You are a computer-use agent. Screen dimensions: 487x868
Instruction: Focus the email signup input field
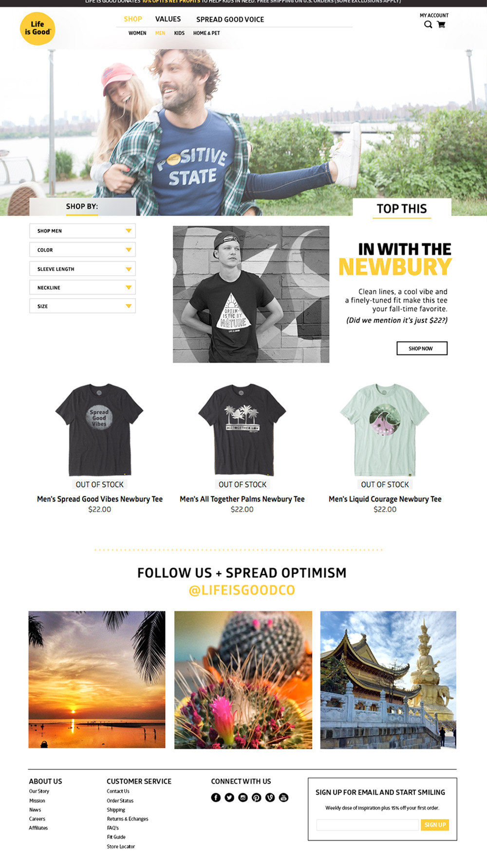368,825
